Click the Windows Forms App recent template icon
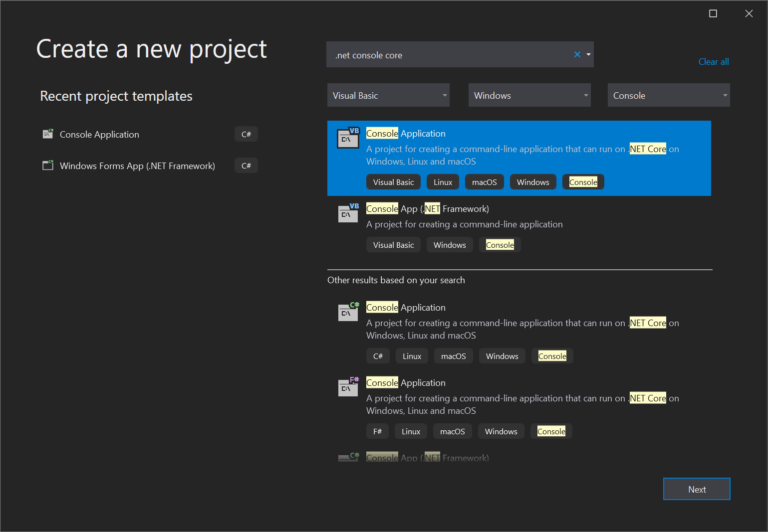Viewport: 768px width, 532px height. coord(47,165)
